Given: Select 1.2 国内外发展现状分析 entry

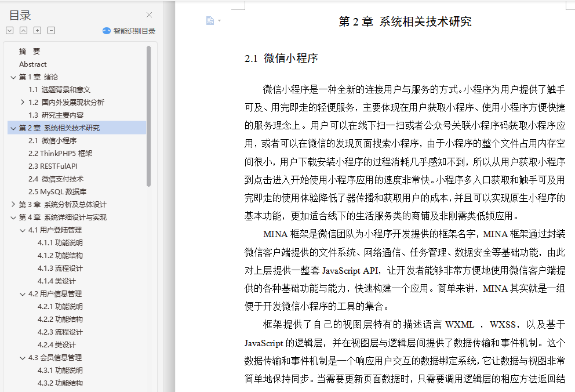Looking at the screenshot, I should 67,102.
